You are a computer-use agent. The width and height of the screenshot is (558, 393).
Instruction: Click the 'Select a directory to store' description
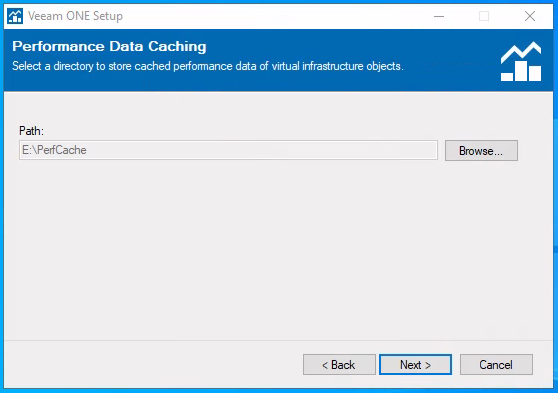pos(208,66)
